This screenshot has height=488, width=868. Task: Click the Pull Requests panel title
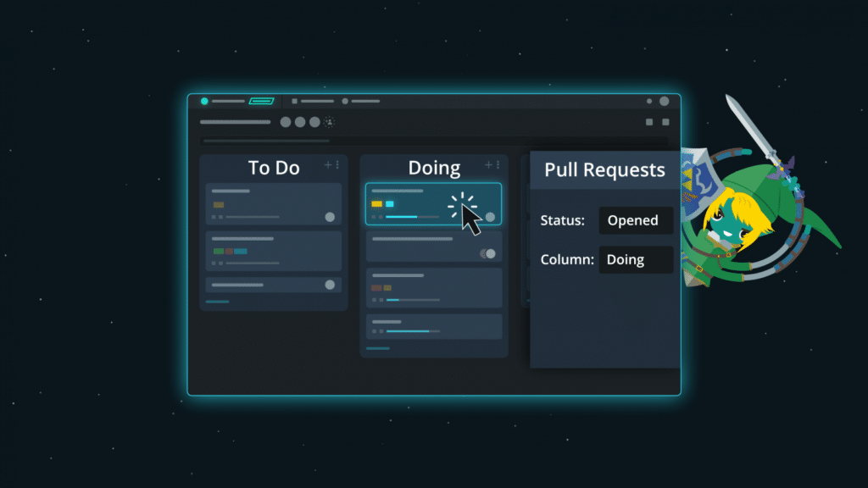604,169
